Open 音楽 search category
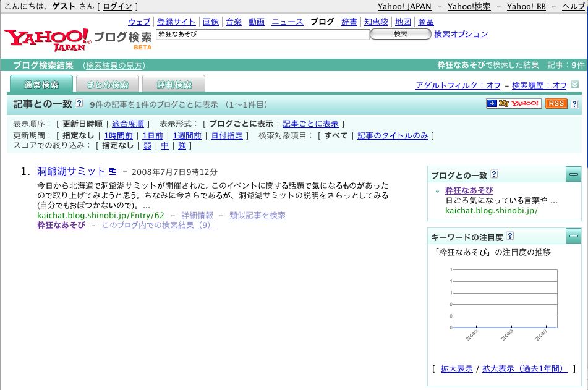This screenshot has height=390, width=588. (x=234, y=22)
